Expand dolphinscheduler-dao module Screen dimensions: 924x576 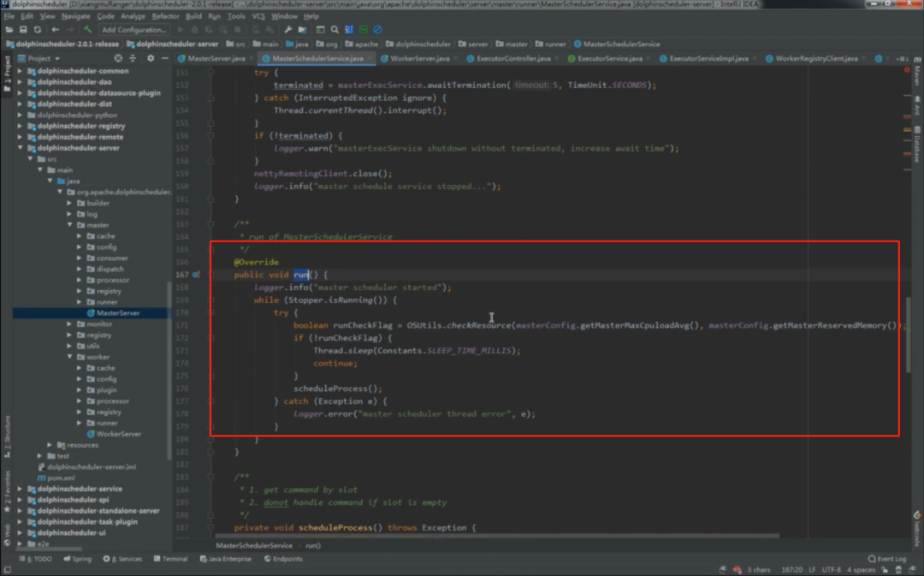tap(21, 82)
